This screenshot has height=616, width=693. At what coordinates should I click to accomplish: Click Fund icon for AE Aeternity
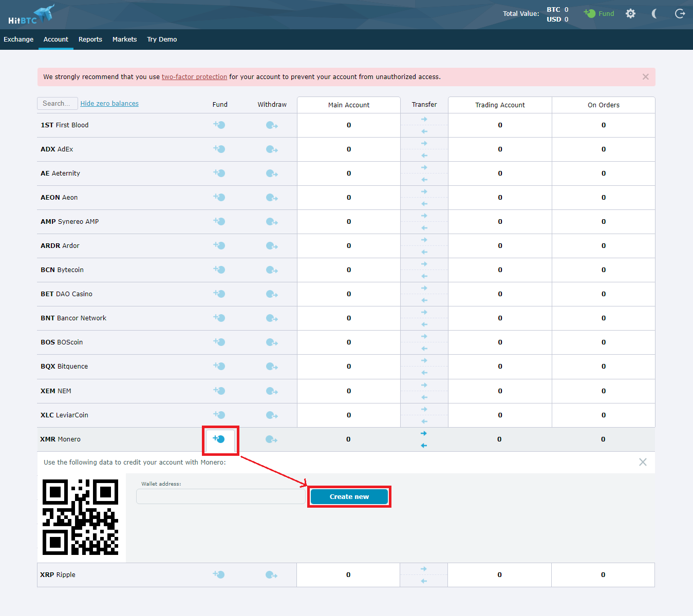pos(219,173)
